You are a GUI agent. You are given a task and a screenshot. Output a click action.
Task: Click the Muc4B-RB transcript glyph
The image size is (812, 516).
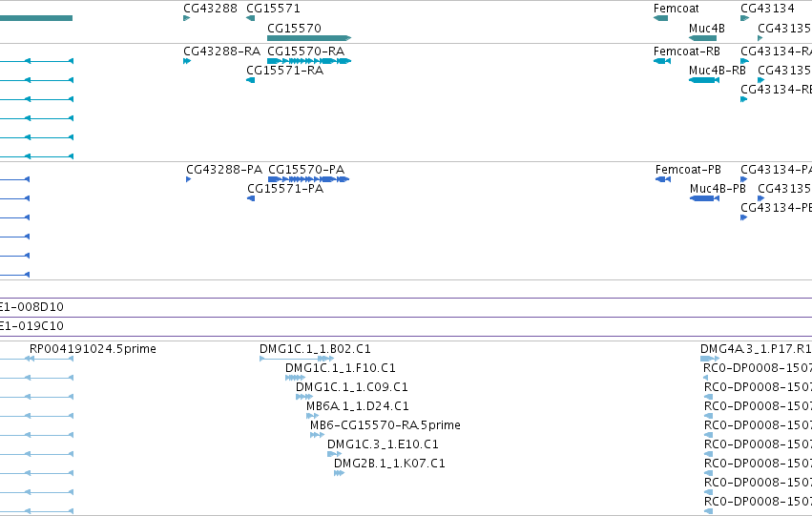[x=704, y=80]
